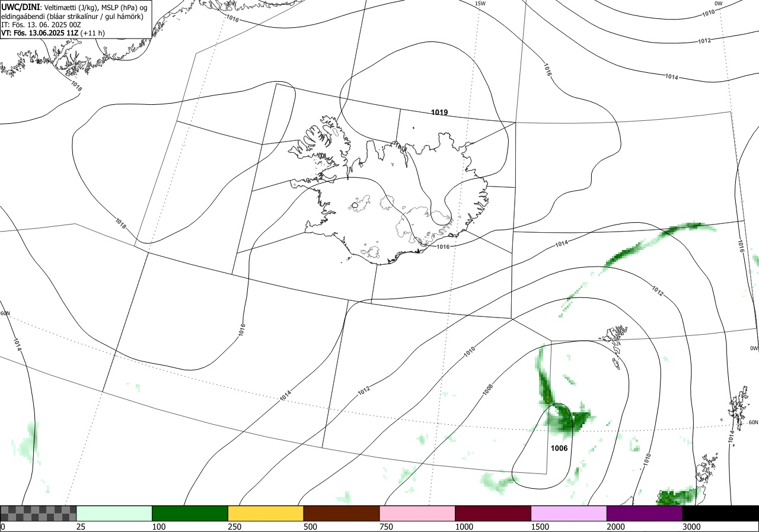Click the 1018 label beside Greenland's coast
This screenshot has width=759, height=532.
[x=76, y=86]
